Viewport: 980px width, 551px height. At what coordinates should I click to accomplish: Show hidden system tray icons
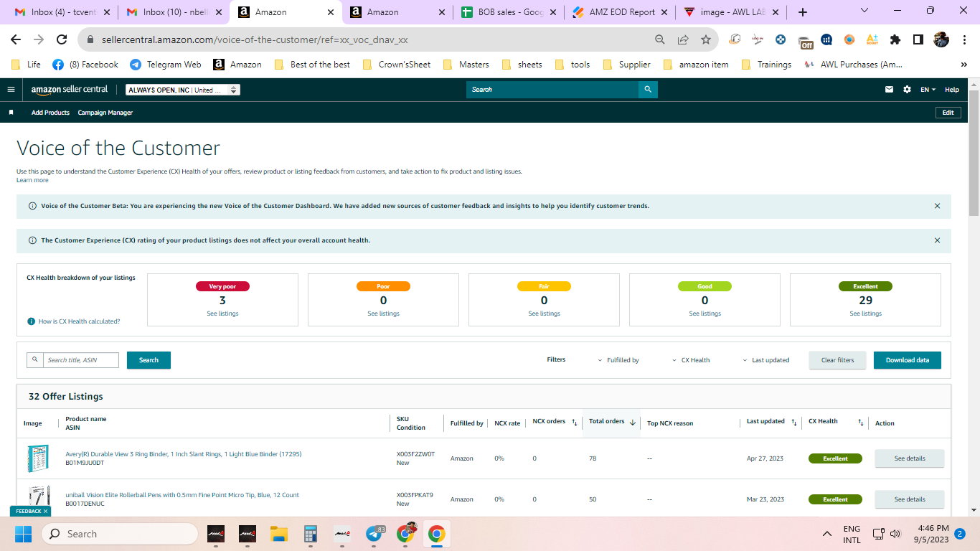tap(827, 534)
